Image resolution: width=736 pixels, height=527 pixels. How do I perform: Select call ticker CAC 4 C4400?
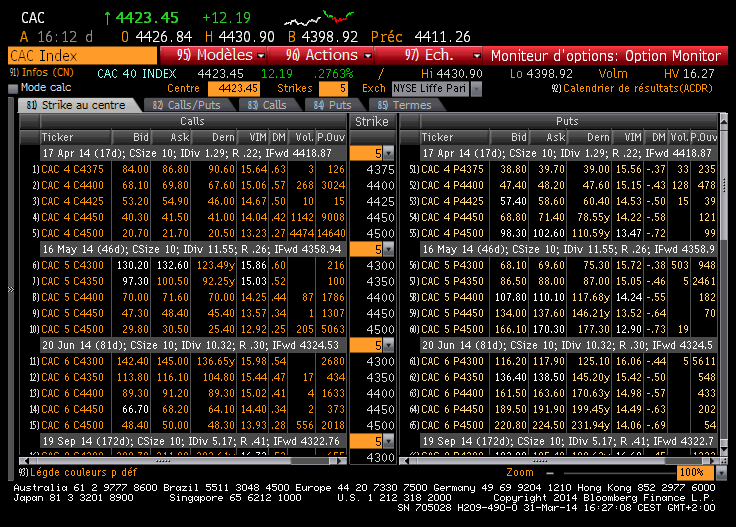(72, 185)
